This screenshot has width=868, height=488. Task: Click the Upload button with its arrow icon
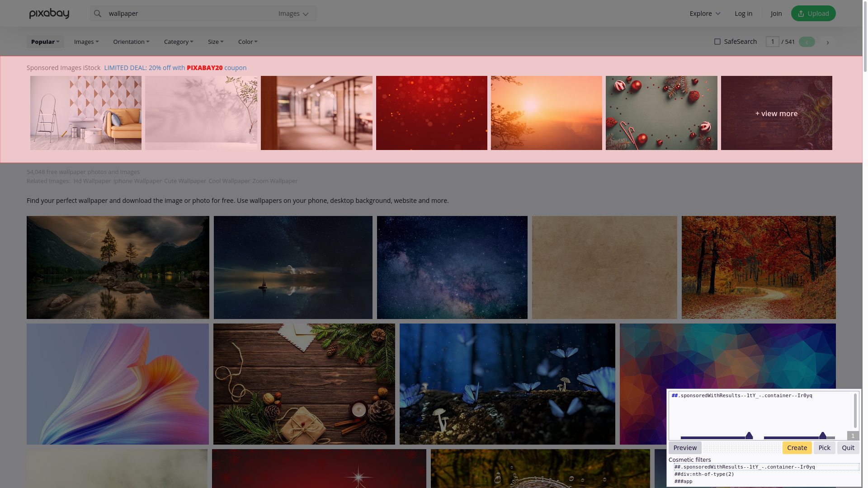click(x=813, y=13)
